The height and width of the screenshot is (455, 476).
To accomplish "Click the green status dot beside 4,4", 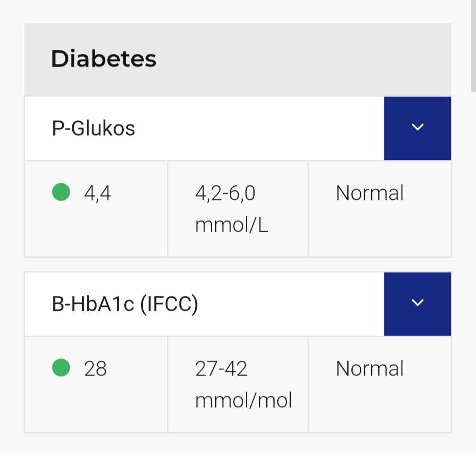I will click(x=61, y=192).
